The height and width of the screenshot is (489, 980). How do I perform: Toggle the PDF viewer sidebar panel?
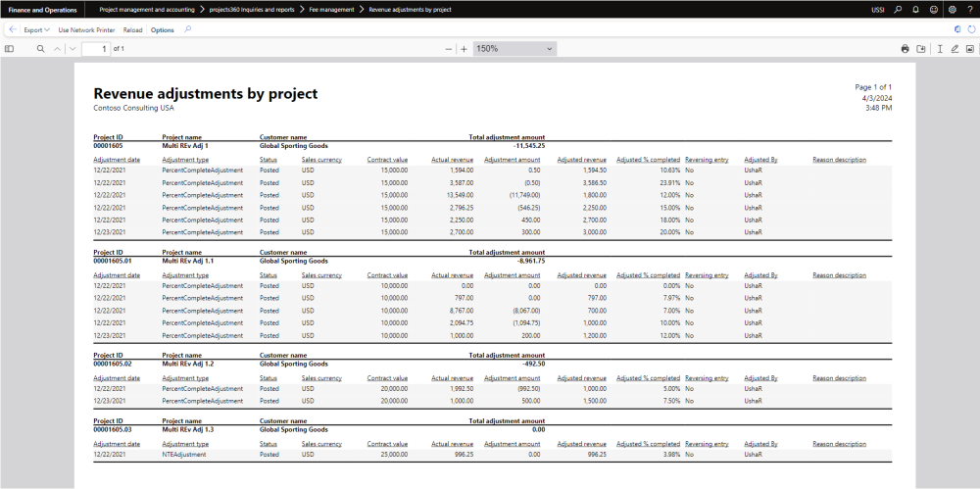(9, 49)
